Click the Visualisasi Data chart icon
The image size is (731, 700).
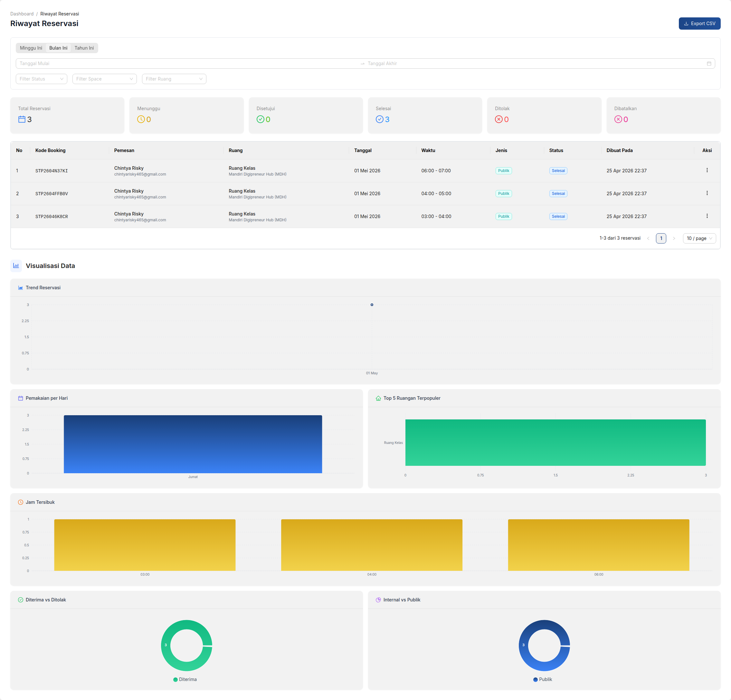tap(16, 266)
